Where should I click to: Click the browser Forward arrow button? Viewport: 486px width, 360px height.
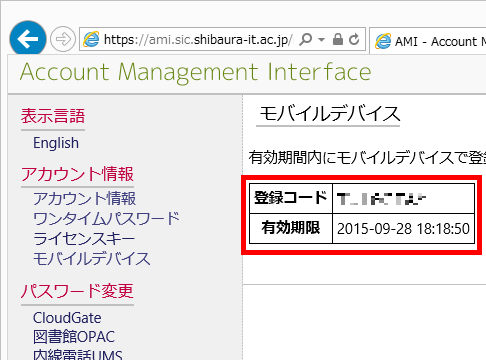pyautogui.click(x=63, y=39)
